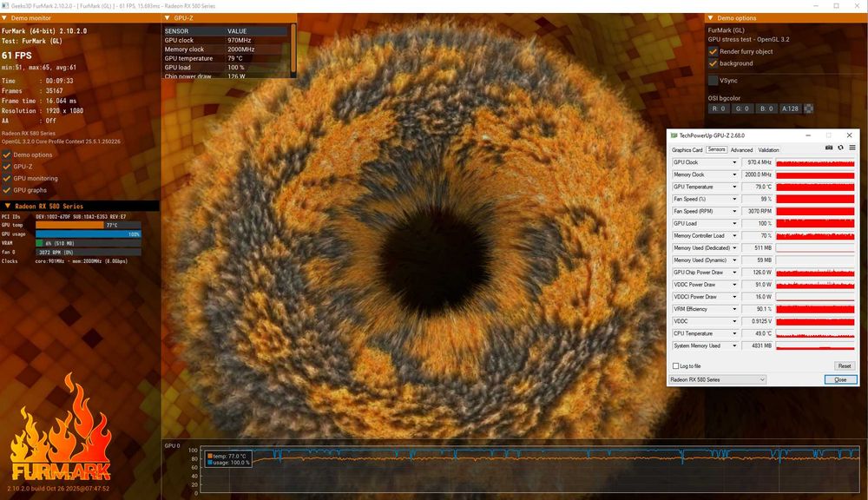Collapse the GPU-Z overlay panel
The height and width of the screenshot is (500, 868).
(168, 17)
